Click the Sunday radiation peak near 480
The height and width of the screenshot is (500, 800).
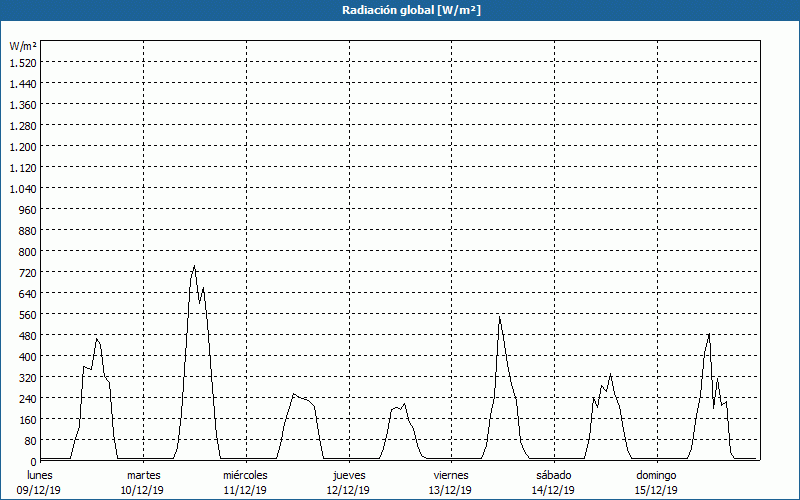click(709, 334)
